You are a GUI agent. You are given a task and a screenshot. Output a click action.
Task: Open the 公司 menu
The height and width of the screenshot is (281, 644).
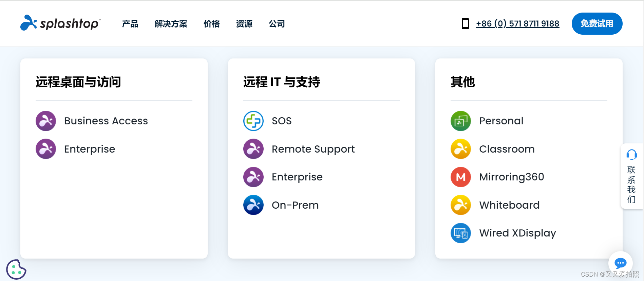point(277,24)
